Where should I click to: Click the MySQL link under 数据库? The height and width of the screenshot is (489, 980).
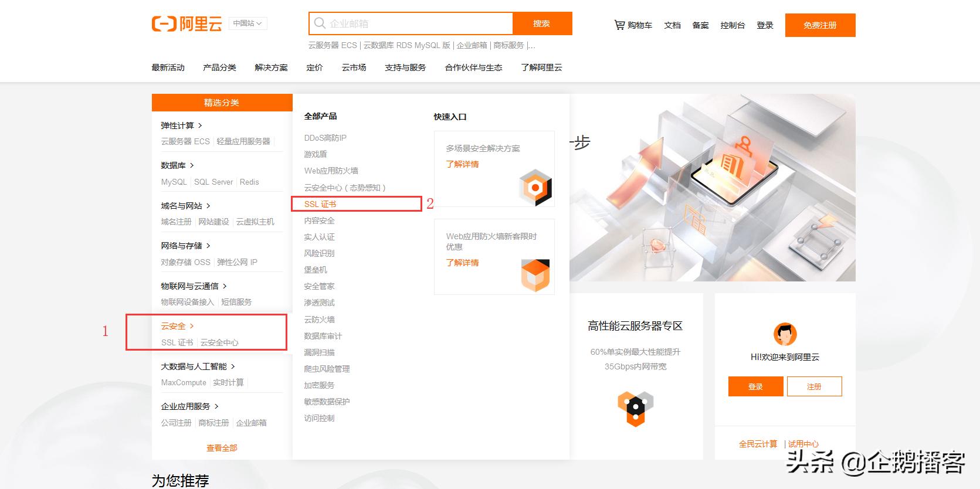pos(174,182)
